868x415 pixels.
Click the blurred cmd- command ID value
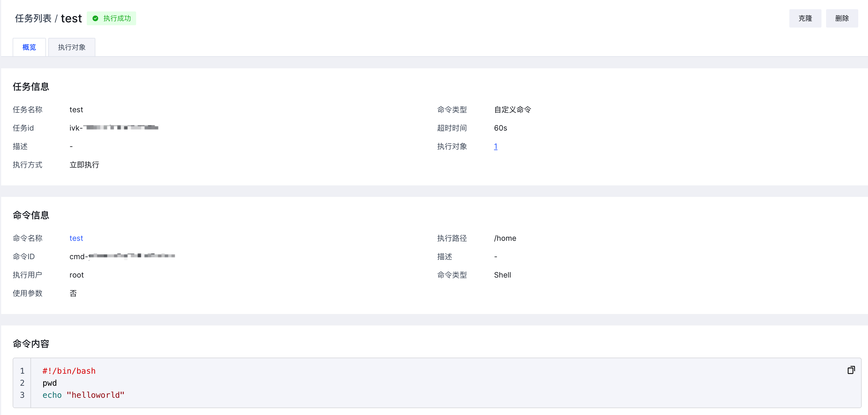[x=122, y=257]
